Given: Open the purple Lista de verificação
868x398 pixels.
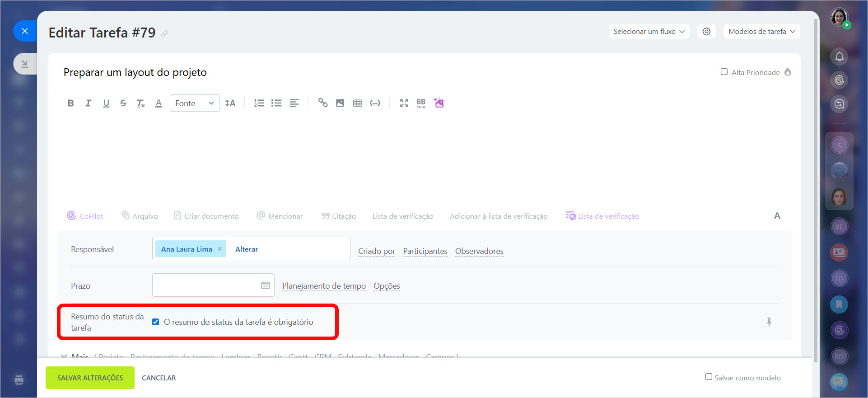Looking at the screenshot, I should (602, 216).
